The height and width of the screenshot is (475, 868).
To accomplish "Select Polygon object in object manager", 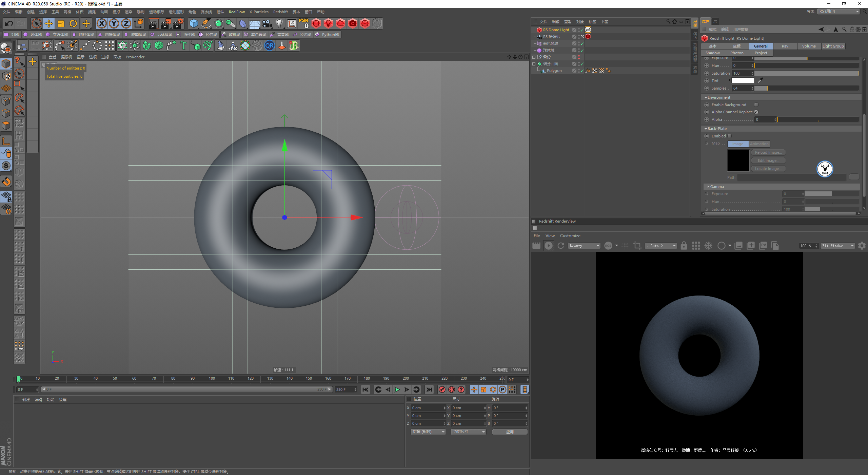I will 554,71.
